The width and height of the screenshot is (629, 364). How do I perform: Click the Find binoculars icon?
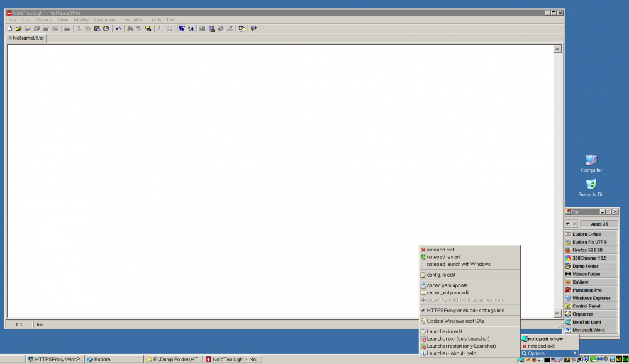130,28
